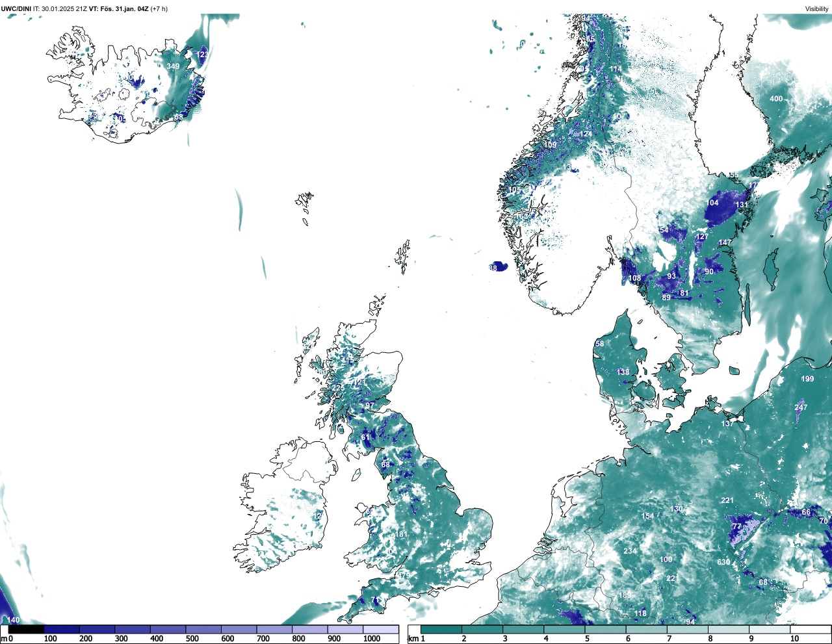Click the '77' value in the purple area
832x644 pixels.
point(736,526)
